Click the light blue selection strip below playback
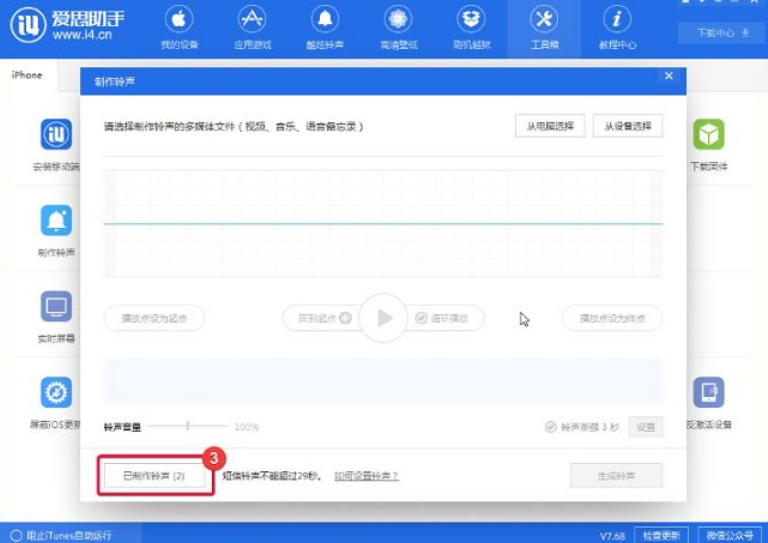The height and width of the screenshot is (543, 768). [383, 381]
